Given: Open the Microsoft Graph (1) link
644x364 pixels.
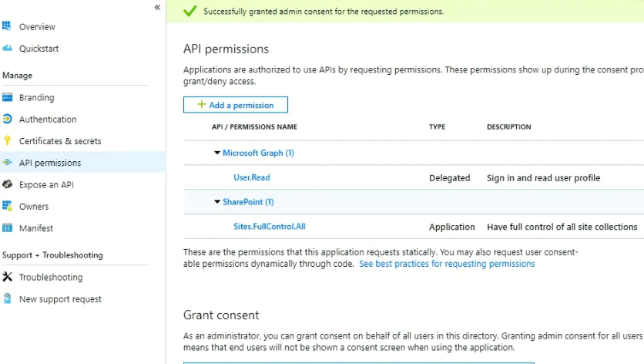Looking at the screenshot, I should click(258, 153).
